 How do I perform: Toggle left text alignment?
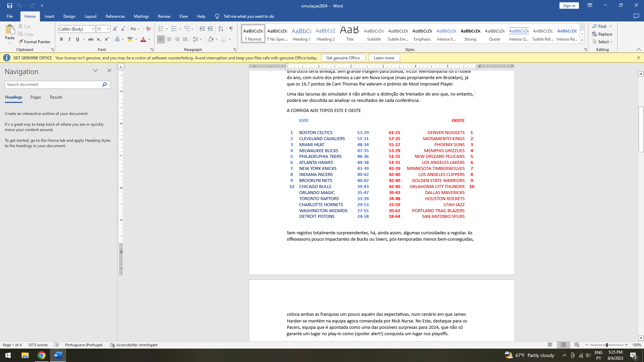[161, 40]
